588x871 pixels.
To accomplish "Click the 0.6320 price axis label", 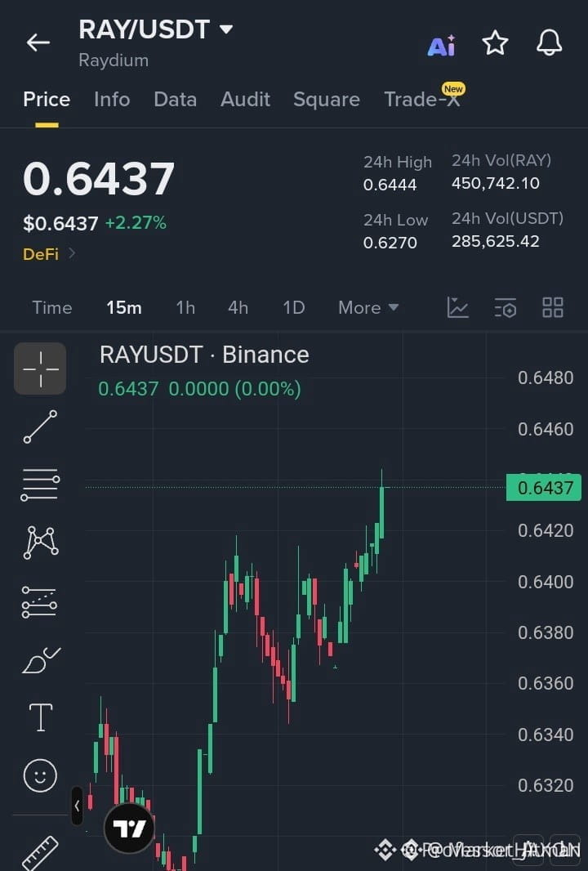I will pos(546,785).
